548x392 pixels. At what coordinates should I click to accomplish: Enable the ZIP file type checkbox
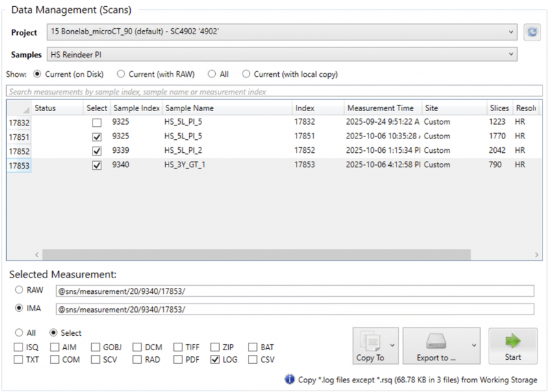coord(215,347)
